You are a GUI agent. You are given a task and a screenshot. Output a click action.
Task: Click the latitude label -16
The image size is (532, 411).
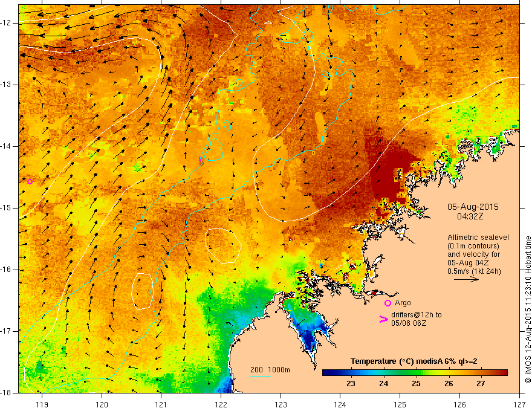(6, 270)
